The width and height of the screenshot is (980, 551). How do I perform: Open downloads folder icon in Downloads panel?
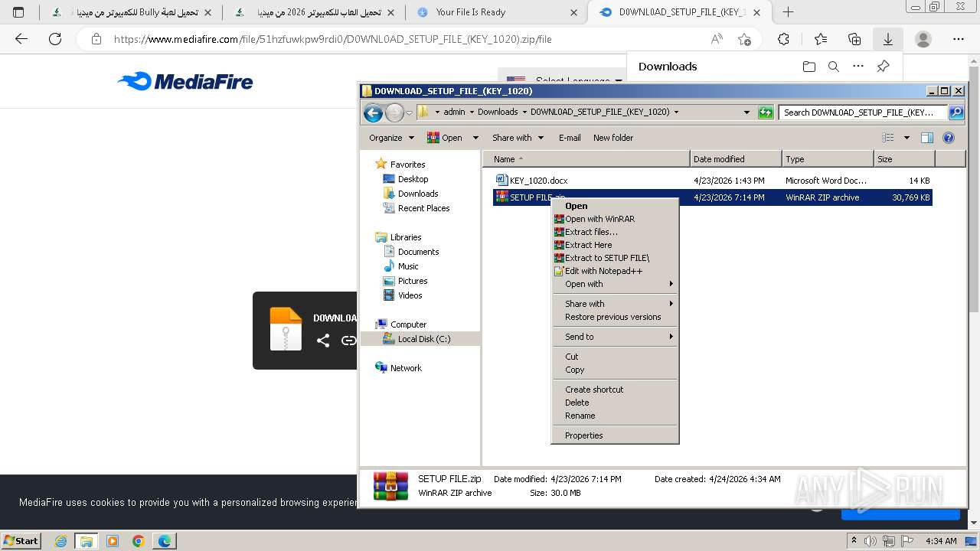pos(809,67)
